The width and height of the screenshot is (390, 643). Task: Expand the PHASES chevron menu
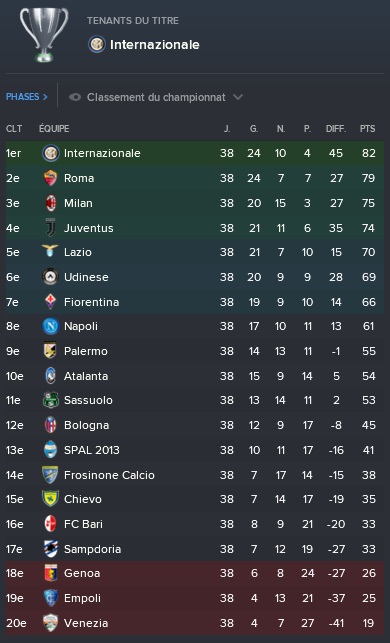click(x=27, y=97)
